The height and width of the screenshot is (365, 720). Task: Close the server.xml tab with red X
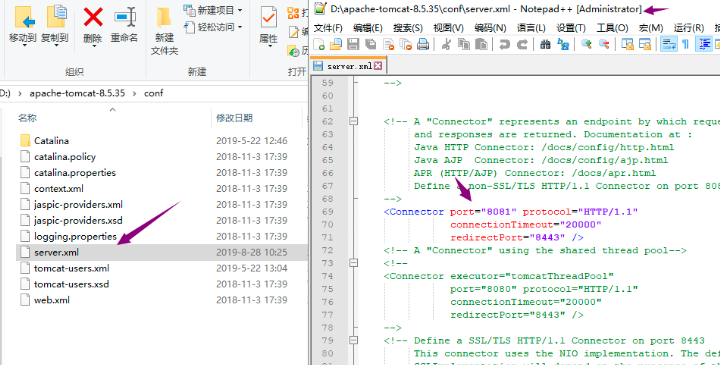[x=378, y=66]
